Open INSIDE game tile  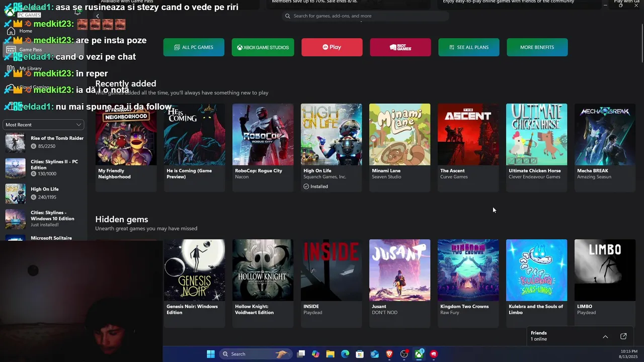(x=331, y=283)
